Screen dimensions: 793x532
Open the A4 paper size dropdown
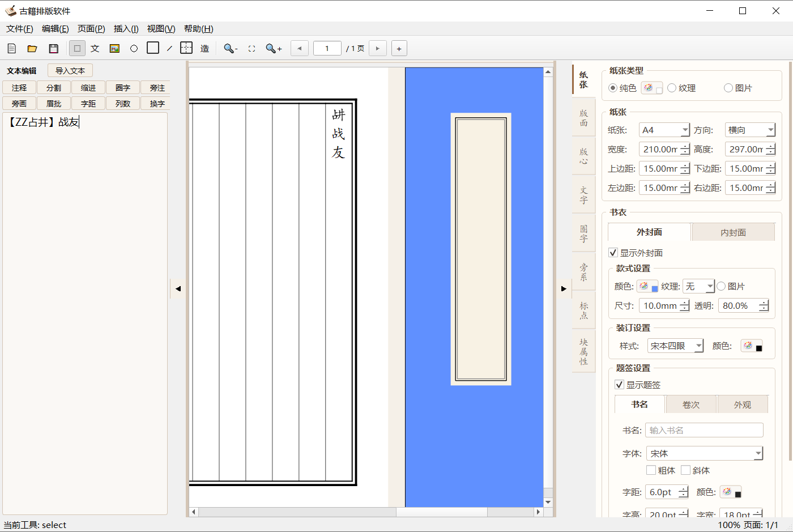664,130
